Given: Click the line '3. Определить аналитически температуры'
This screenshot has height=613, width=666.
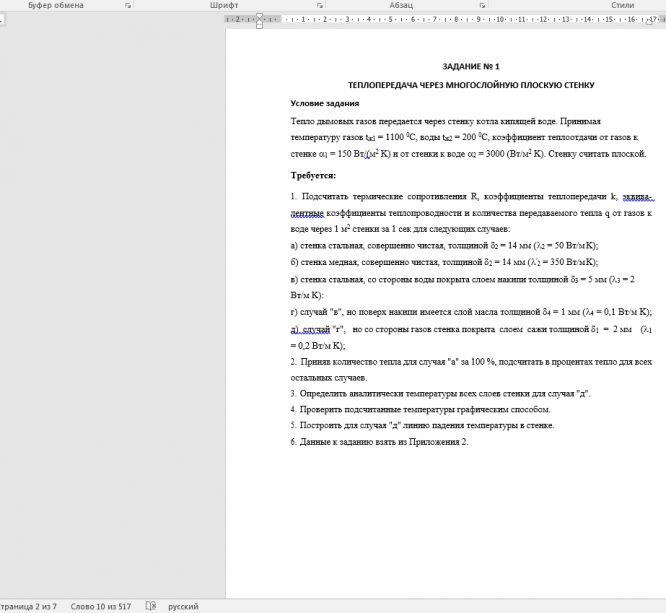Looking at the screenshot, I should (440, 393).
